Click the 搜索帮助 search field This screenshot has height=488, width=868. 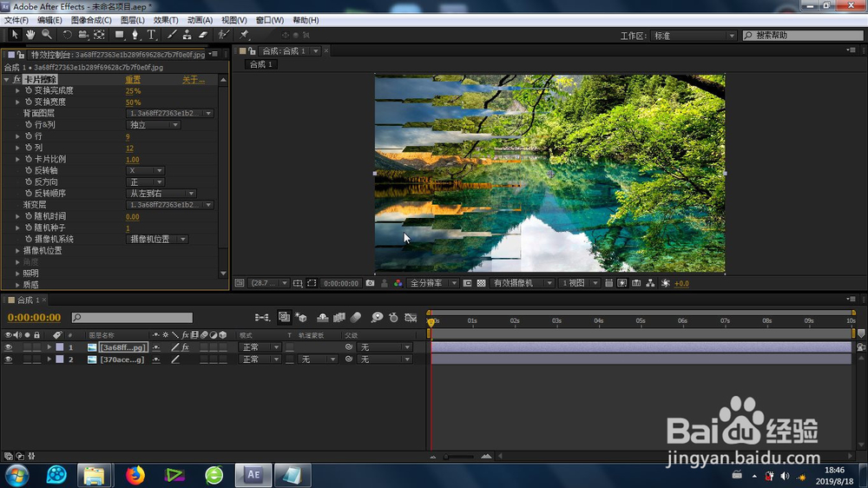click(803, 36)
